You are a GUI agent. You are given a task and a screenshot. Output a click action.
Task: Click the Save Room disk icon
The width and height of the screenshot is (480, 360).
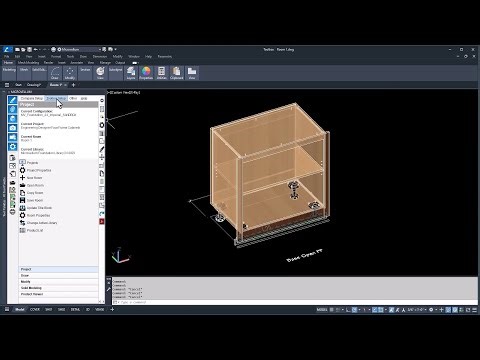[x=22, y=200]
